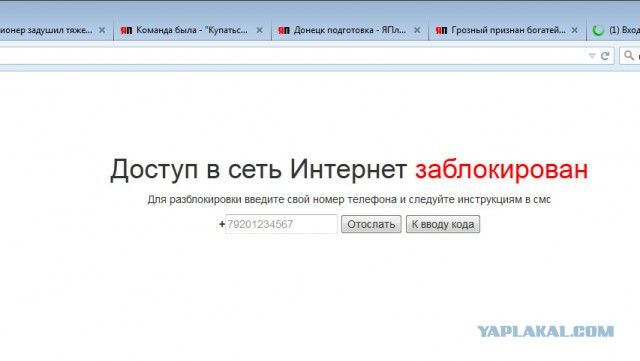Click the YaP favicon on 'Грозный признан' tab

(441, 31)
